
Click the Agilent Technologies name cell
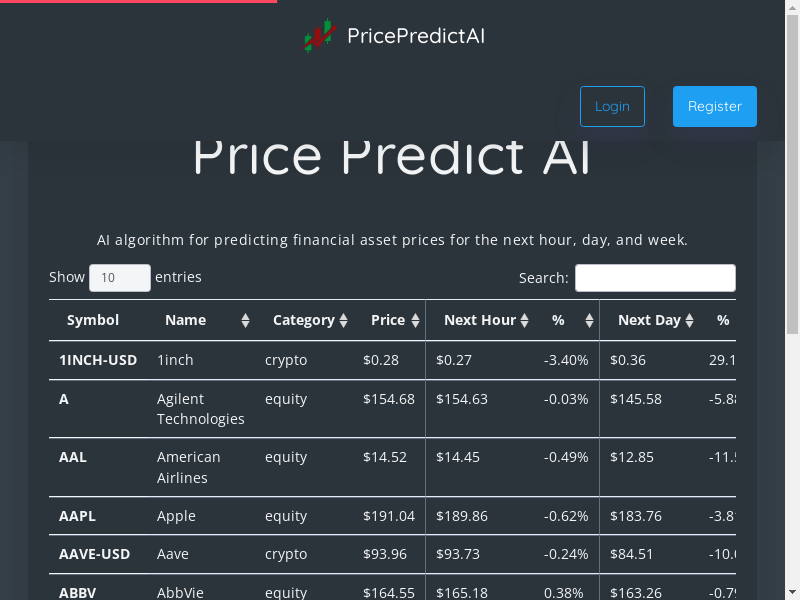tap(200, 409)
